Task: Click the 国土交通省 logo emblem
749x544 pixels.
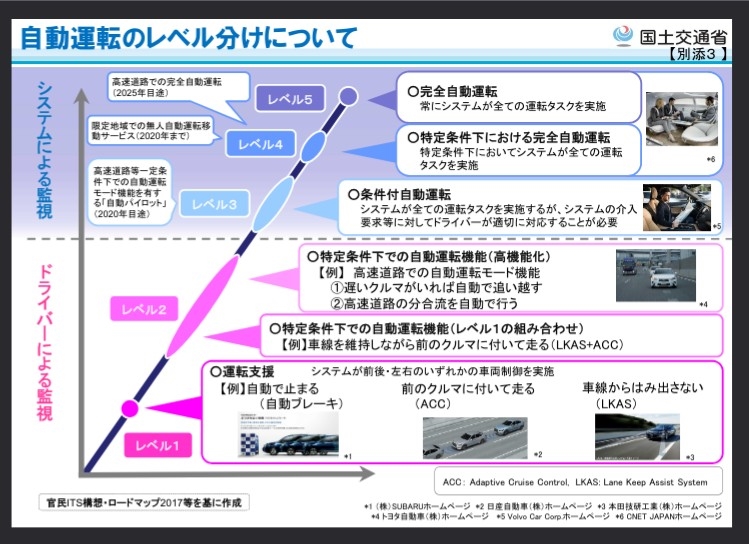Action: [x=623, y=36]
